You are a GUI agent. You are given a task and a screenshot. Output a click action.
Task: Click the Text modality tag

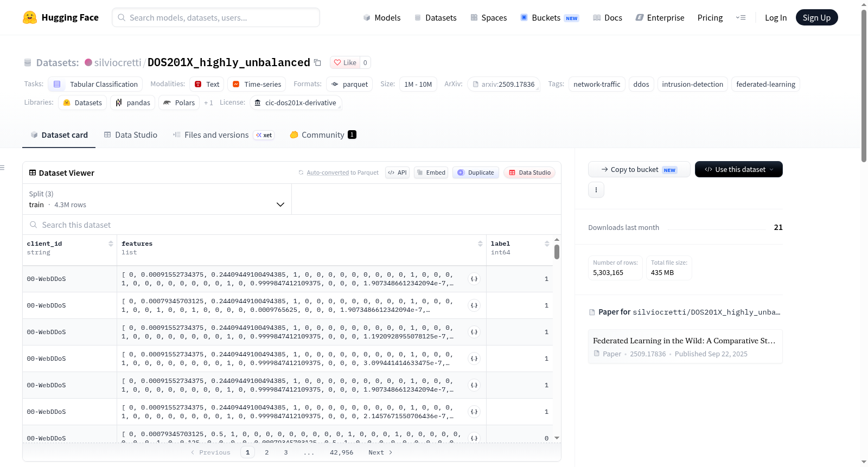point(207,84)
